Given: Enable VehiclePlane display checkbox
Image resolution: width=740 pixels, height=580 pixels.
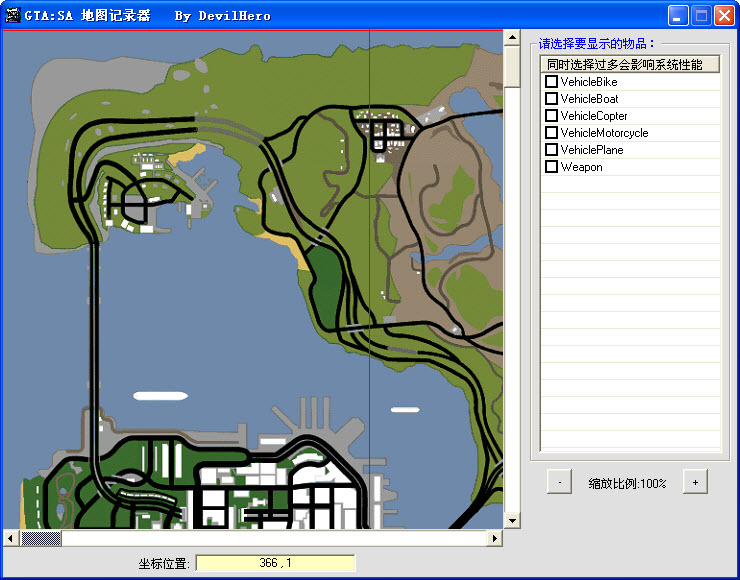Looking at the screenshot, I should 551,150.
